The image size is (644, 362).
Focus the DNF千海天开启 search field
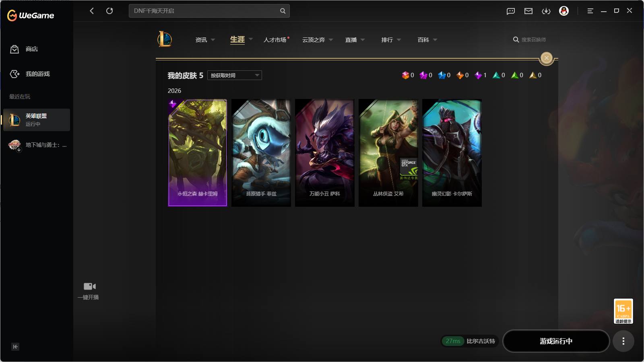pyautogui.click(x=209, y=11)
